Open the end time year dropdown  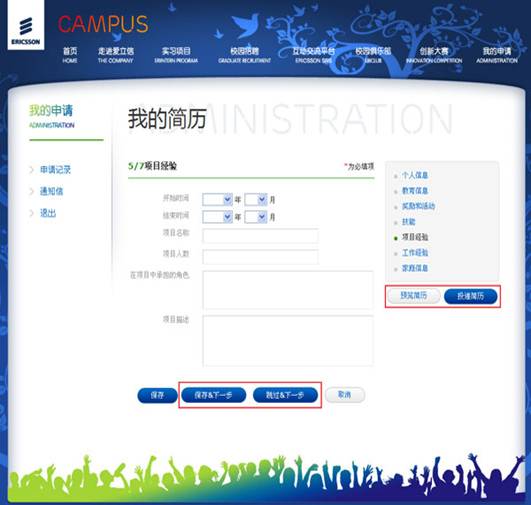217,217
